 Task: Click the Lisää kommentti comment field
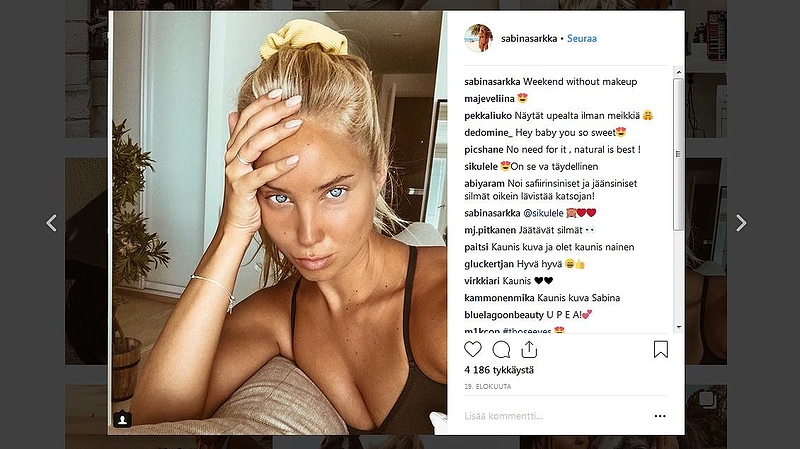[556, 416]
